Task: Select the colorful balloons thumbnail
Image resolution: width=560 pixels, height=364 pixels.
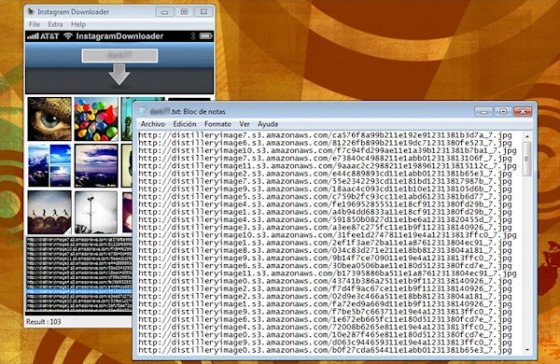Action: (96, 119)
